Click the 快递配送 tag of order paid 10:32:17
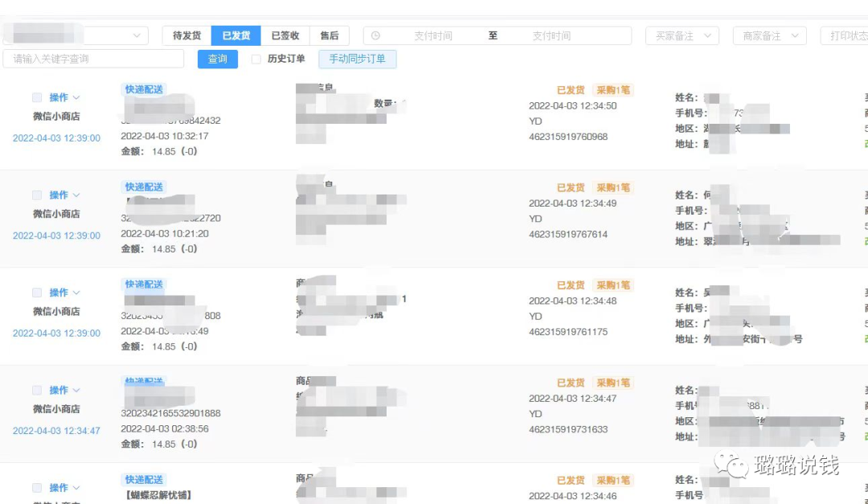This screenshot has height=504, width=868. [144, 89]
